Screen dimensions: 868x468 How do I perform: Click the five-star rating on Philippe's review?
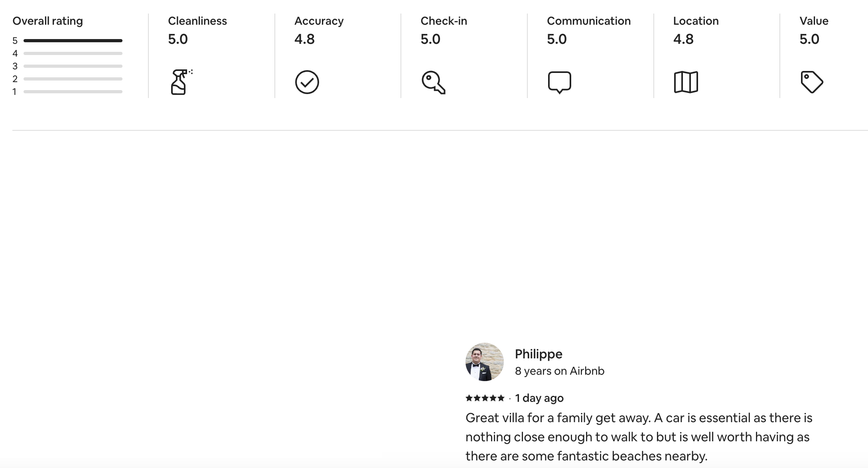click(x=485, y=398)
